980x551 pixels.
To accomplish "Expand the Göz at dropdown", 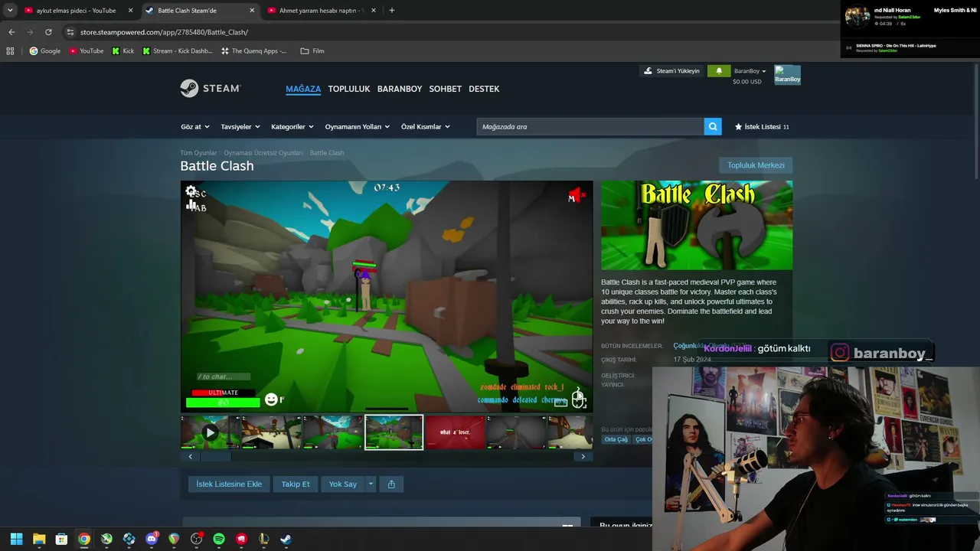I will [194, 126].
